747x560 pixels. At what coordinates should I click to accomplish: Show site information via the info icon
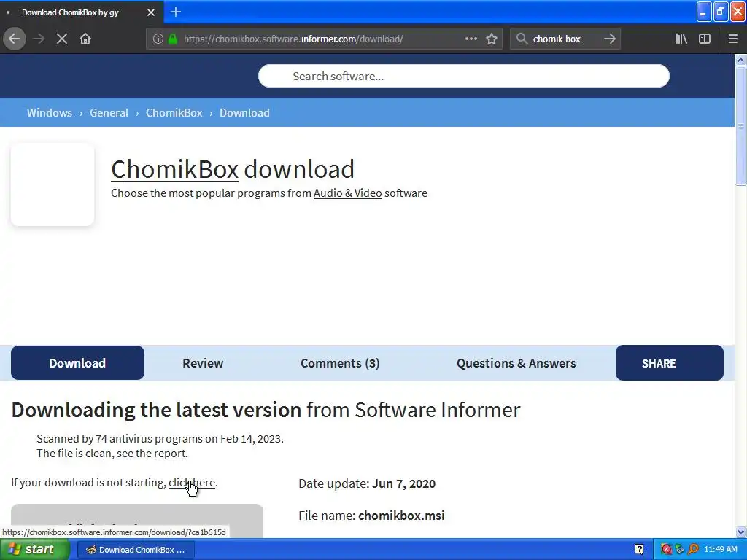coord(158,39)
